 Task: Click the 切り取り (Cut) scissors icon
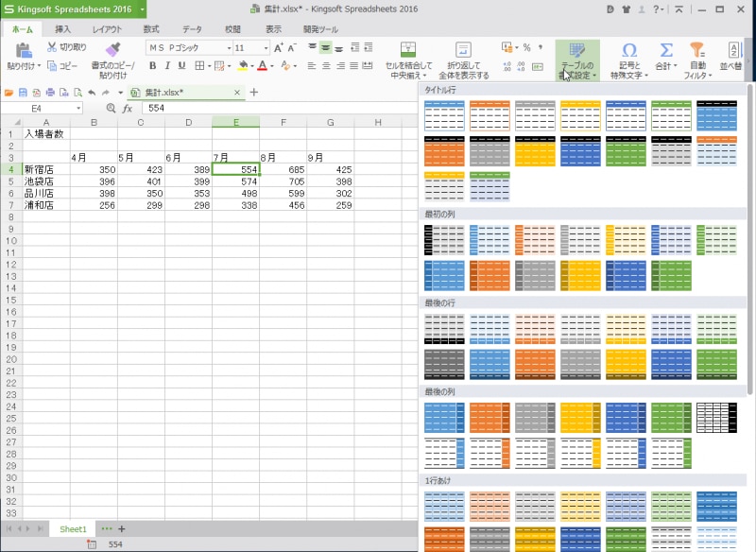(x=52, y=46)
